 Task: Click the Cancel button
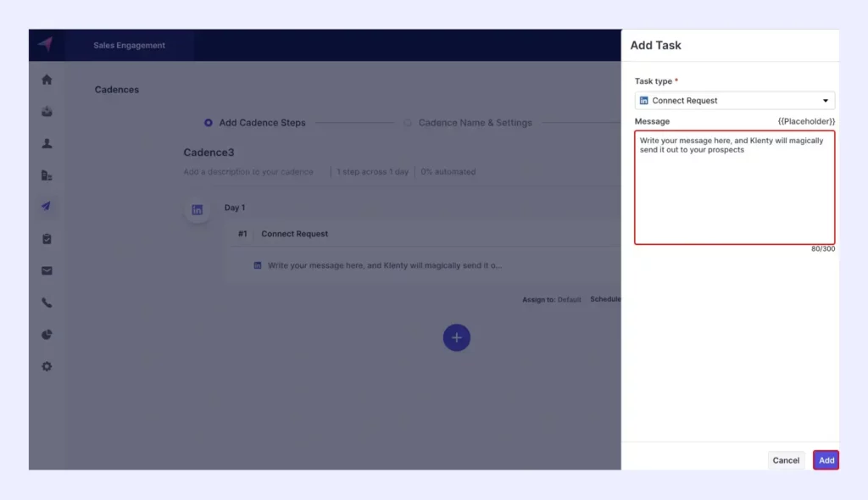click(786, 460)
